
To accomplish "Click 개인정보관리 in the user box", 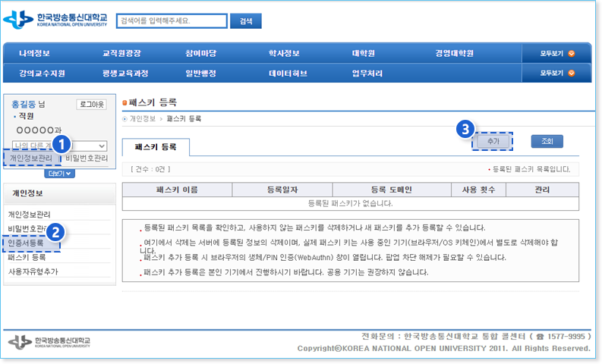I will point(31,158).
